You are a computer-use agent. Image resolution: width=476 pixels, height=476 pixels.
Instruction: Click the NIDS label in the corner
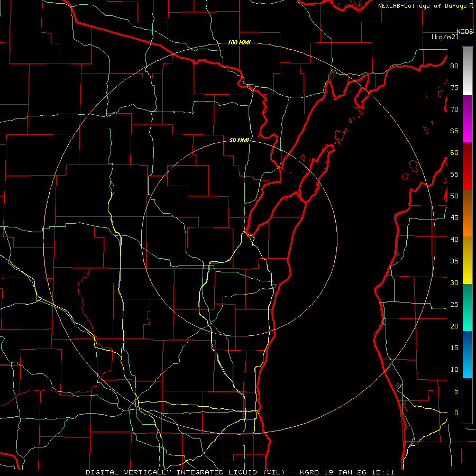(x=464, y=32)
